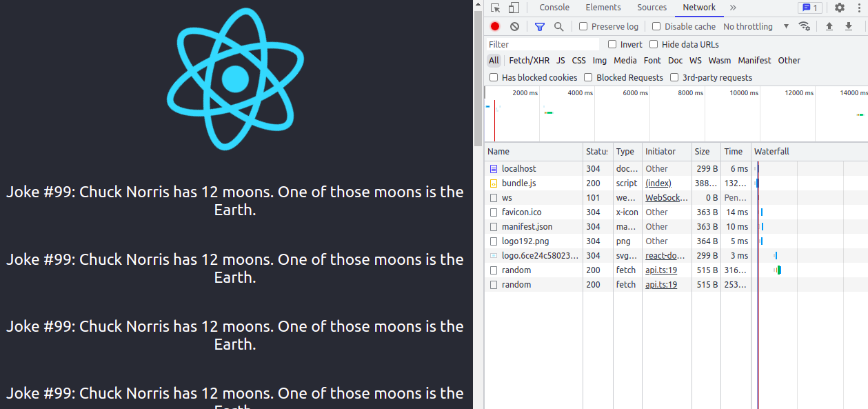This screenshot has height=409, width=868.
Task: Switch to the Console tab
Action: coord(554,8)
